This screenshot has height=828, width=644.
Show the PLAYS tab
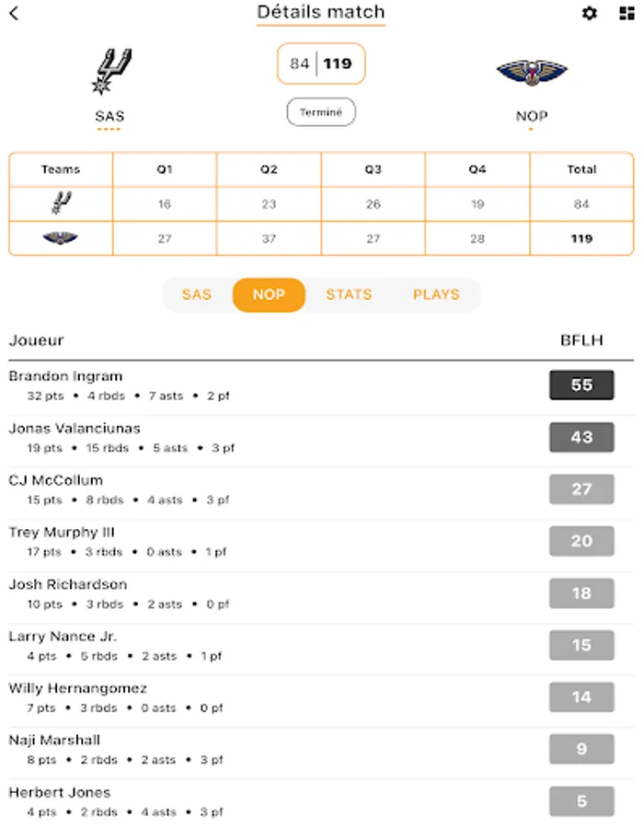point(436,295)
